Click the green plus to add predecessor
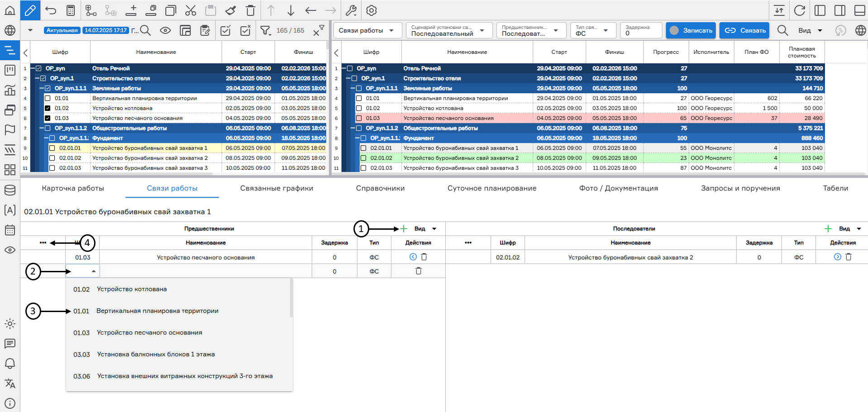Screen dimensions: 868x412 [404, 229]
